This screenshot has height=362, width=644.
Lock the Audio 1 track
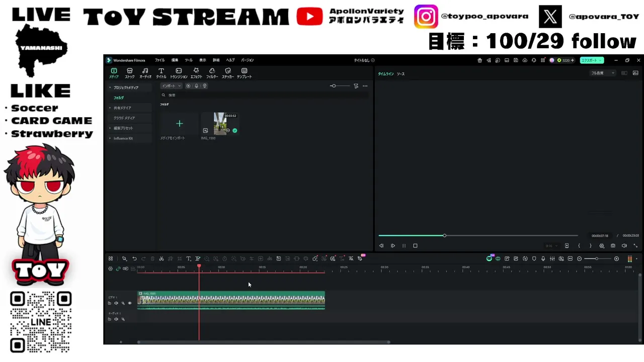pos(110,319)
